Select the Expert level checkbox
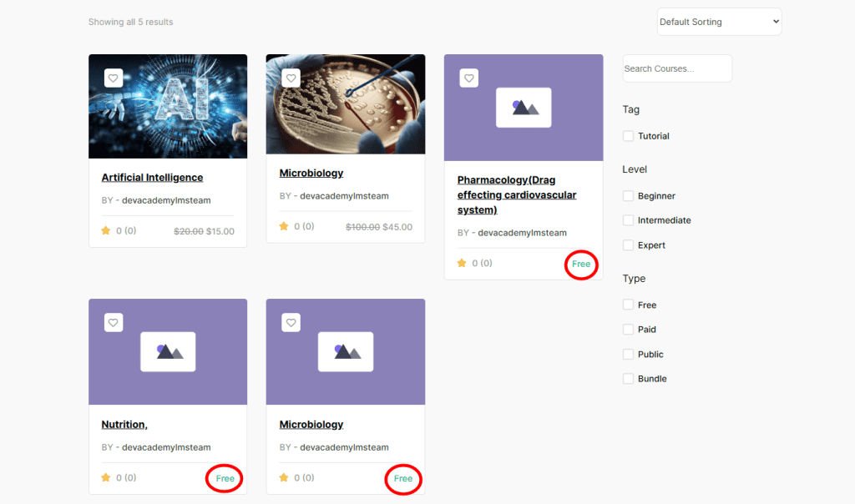This screenshot has width=855, height=504. 628,245
